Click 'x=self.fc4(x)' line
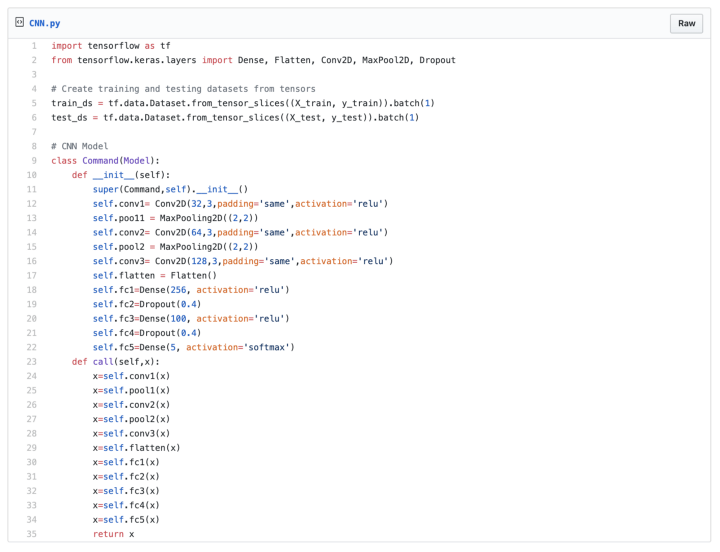The height and width of the screenshot is (552, 720). tap(126, 506)
